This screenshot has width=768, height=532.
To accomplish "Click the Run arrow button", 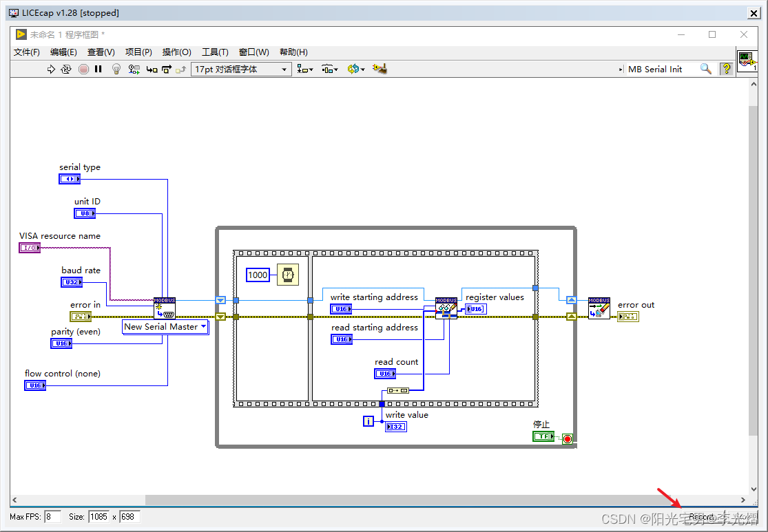I will pyautogui.click(x=51, y=69).
